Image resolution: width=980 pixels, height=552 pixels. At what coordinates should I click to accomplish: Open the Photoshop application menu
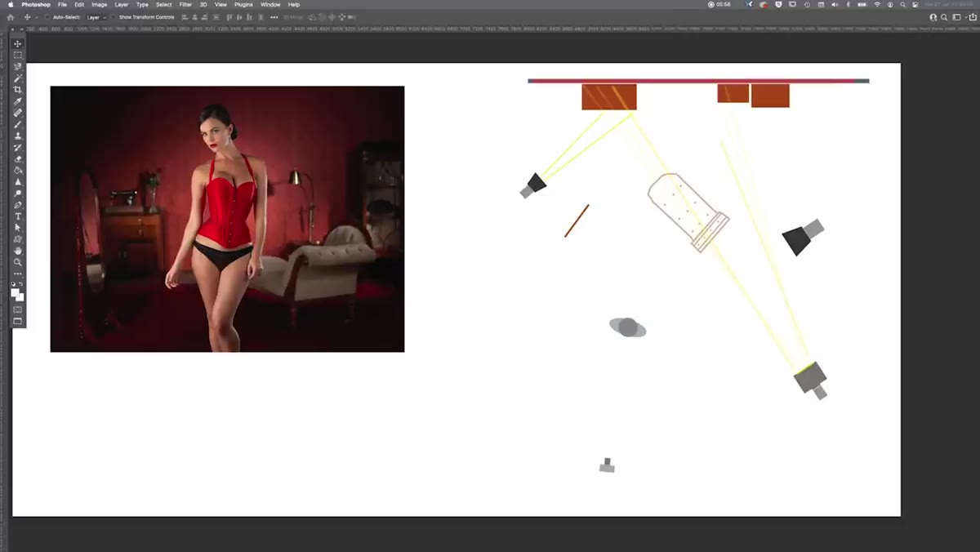coord(36,5)
